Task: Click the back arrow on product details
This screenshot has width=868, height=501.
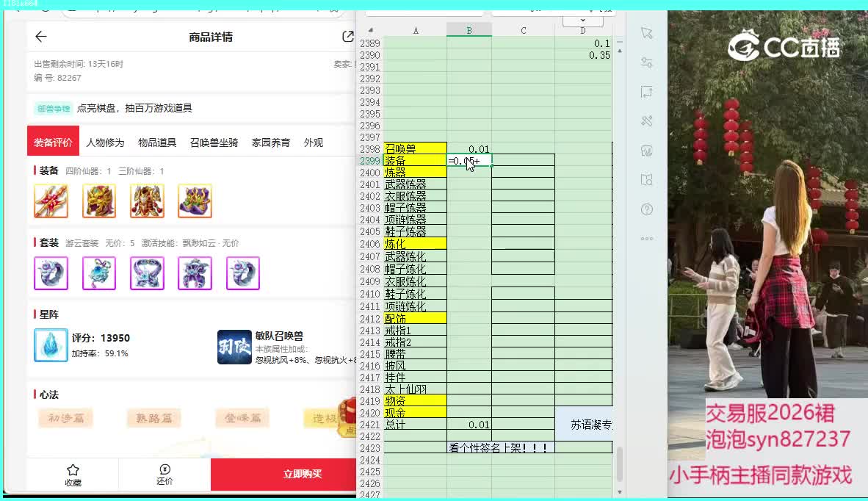Action: (41, 37)
